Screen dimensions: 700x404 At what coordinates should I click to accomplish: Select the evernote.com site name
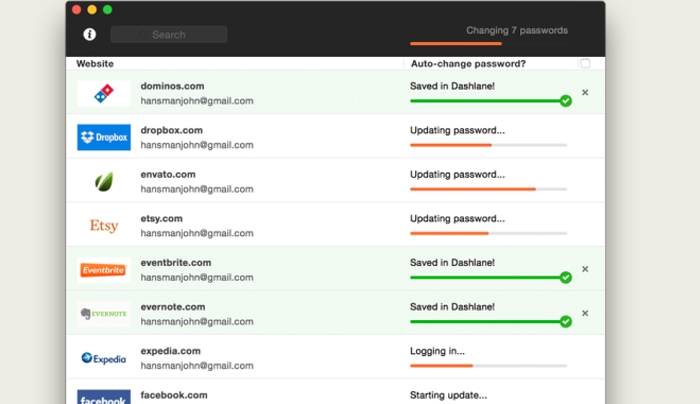(173, 307)
